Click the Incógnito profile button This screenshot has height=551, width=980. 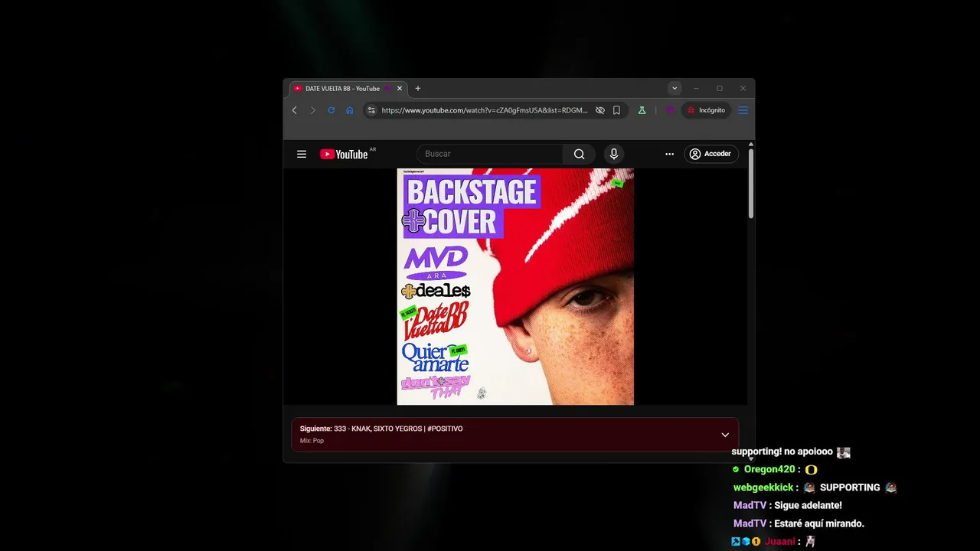706,110
